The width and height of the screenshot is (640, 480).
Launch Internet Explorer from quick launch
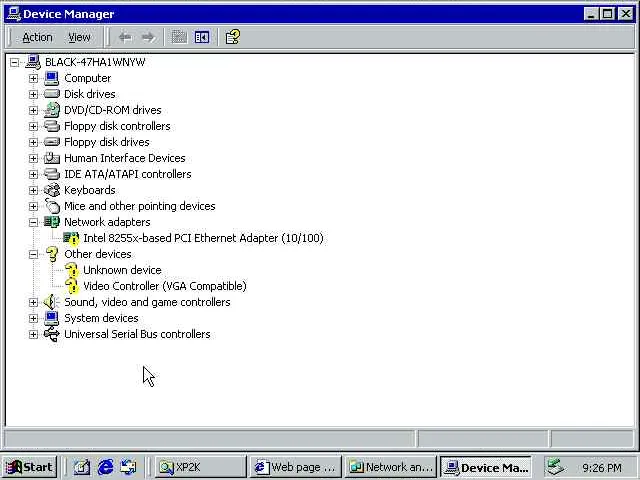tap(105, 467)
